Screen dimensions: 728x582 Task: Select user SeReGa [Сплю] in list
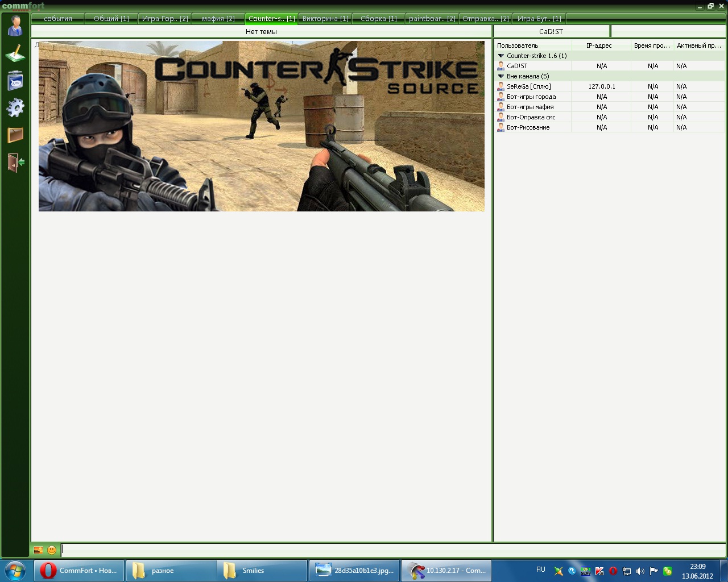528,86
